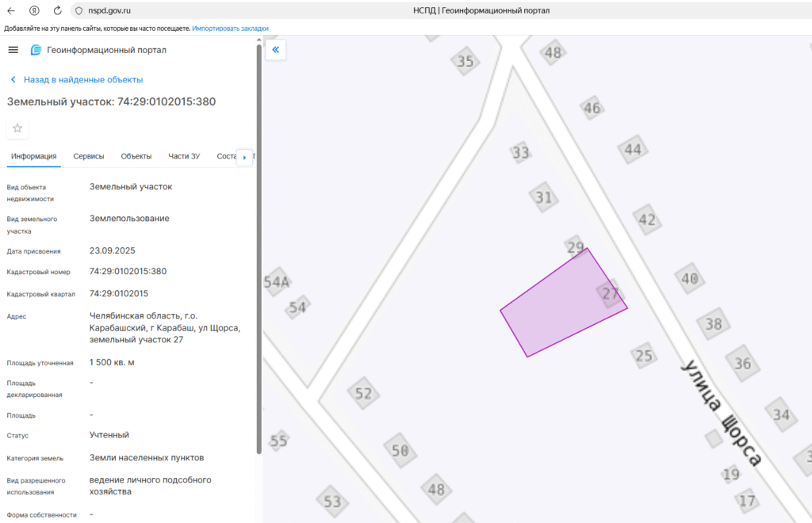
Task: Click the Yandex browser logo icon
Action: click(34, 10)
